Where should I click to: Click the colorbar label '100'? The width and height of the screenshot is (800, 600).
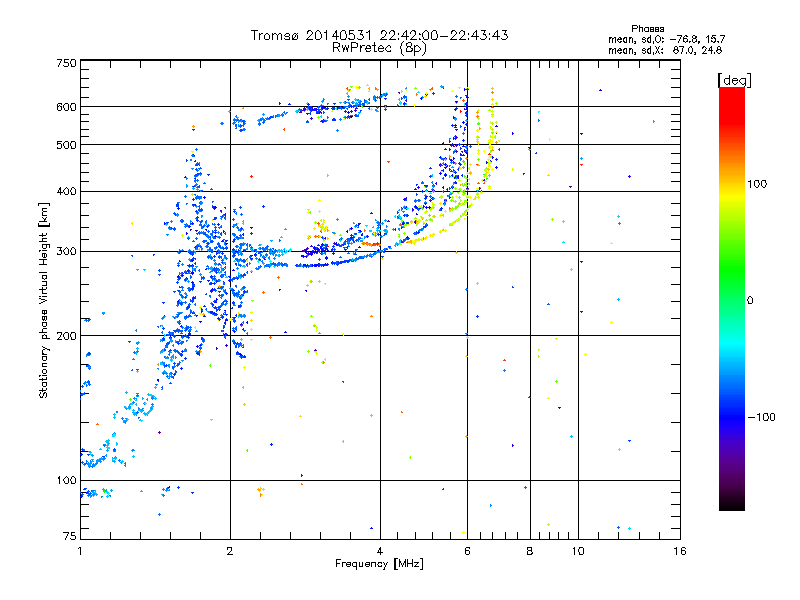(757, 184)
